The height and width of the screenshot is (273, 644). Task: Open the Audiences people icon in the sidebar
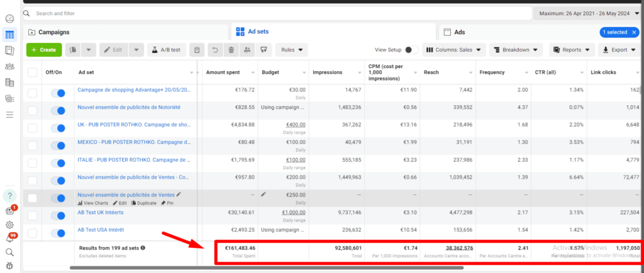(x=9, y=67)
